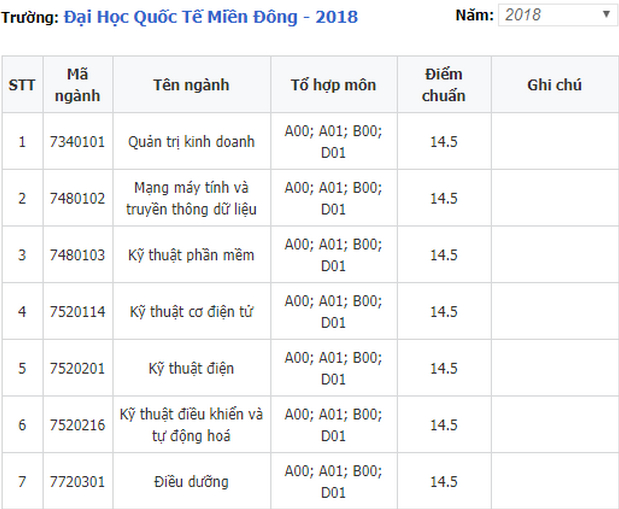Click 14.5 score for major 7480102

(444, 198)
